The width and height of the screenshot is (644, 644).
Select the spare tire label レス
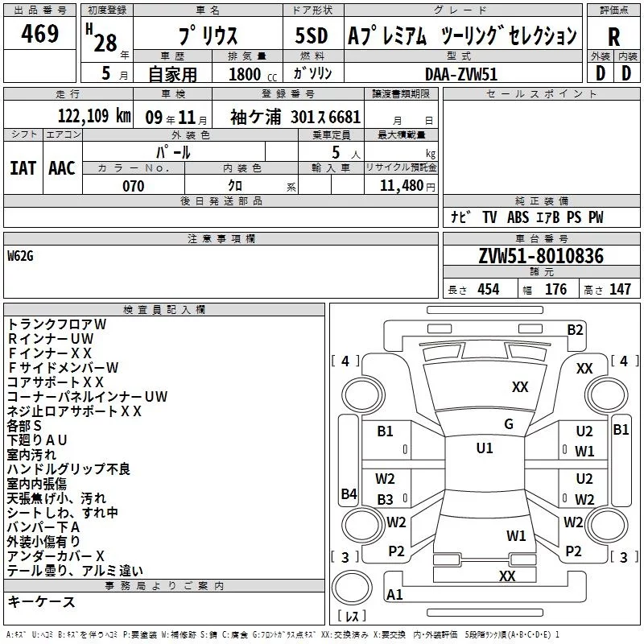point(352,616)
